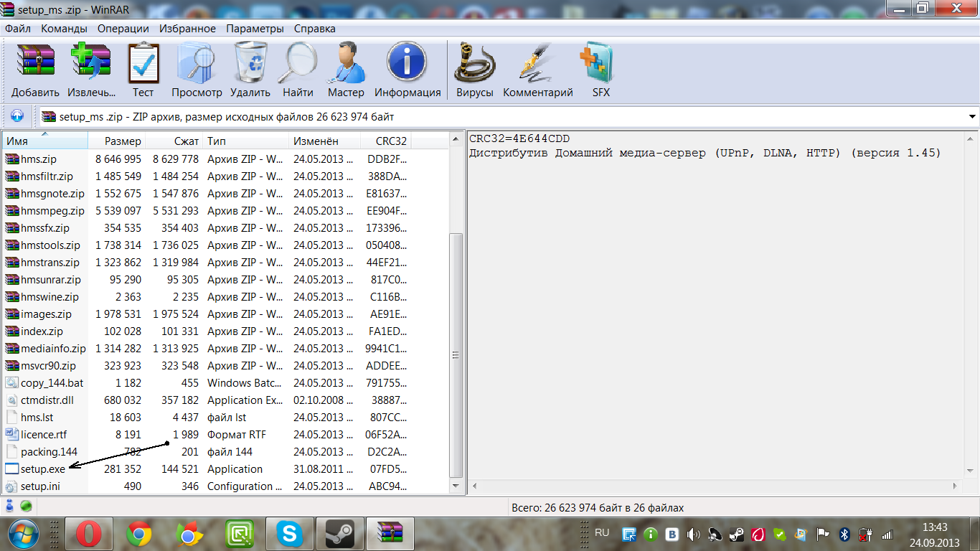980x551 pixels.
Task: Open the Избранное menu
Action: tap(186, 29)
